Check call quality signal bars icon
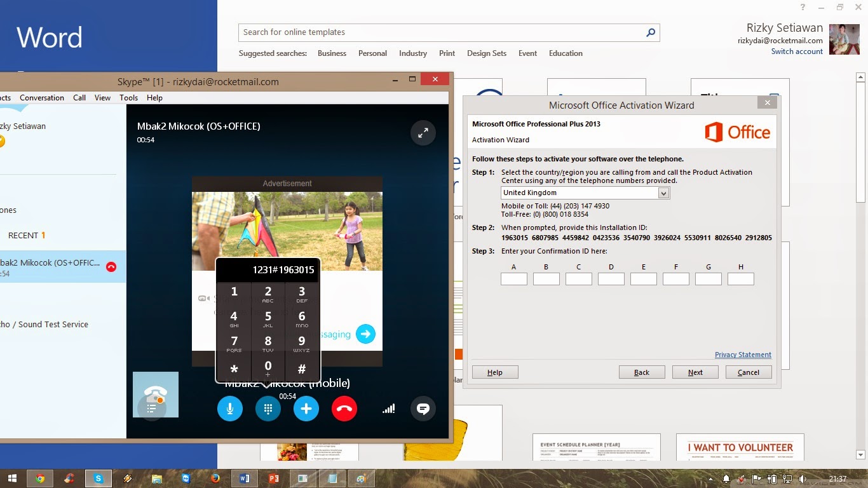868x488 pixels. tap(388, 409)
